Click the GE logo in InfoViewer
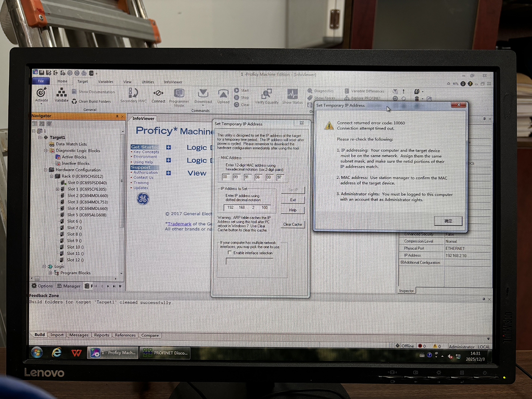 pyautogui.click(x=143, y=199)
